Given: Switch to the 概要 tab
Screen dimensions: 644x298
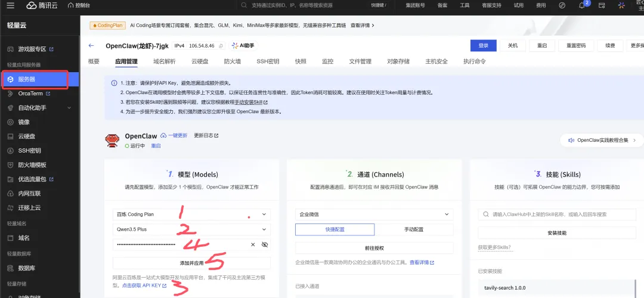Looking at the screenshot, I should coord(94,61).
